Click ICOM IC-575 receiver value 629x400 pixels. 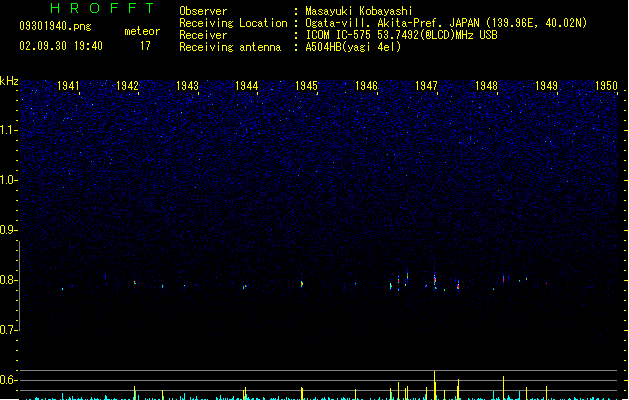coord(402,35)
